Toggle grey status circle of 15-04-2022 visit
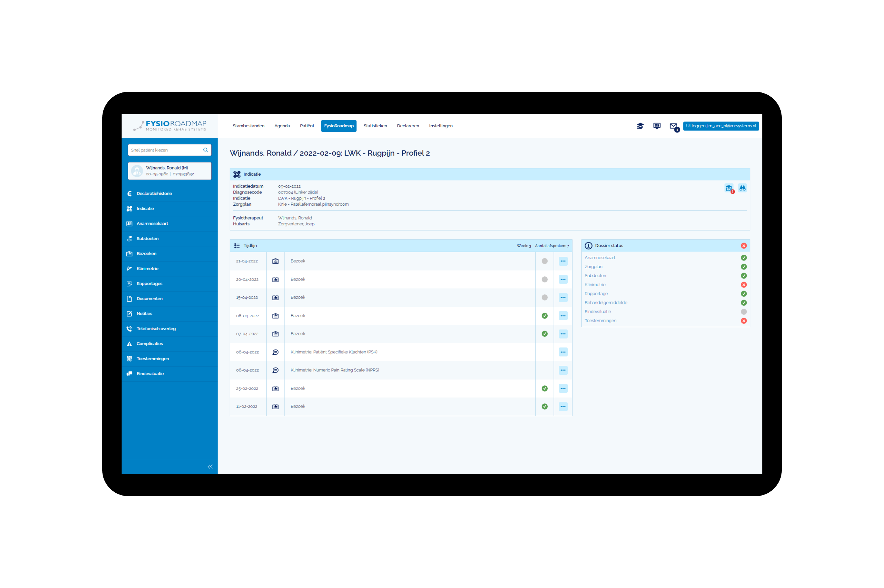This screenshot has width=884, height=588. tap(545, 297)
